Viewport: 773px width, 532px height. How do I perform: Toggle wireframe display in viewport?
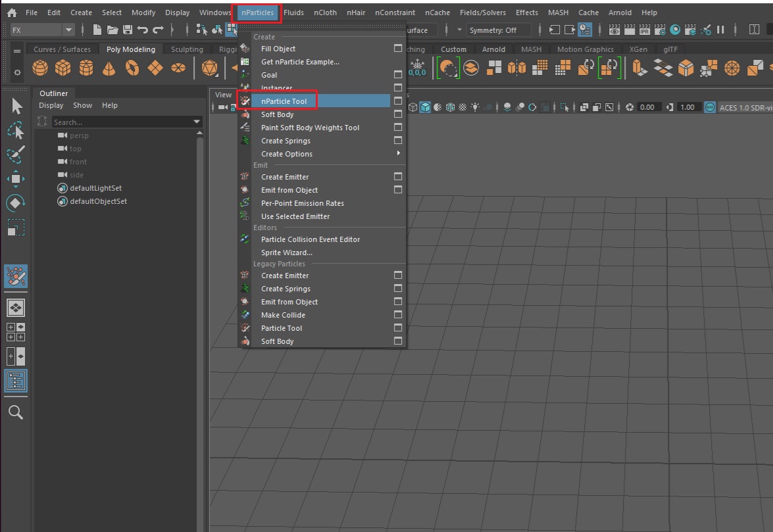click(x=412, y=107)
